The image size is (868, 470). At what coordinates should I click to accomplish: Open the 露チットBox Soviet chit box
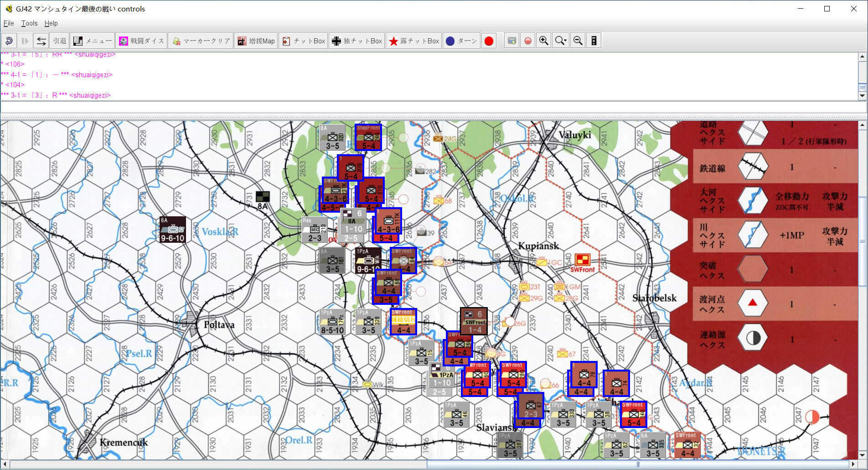(x=414, y=41)
